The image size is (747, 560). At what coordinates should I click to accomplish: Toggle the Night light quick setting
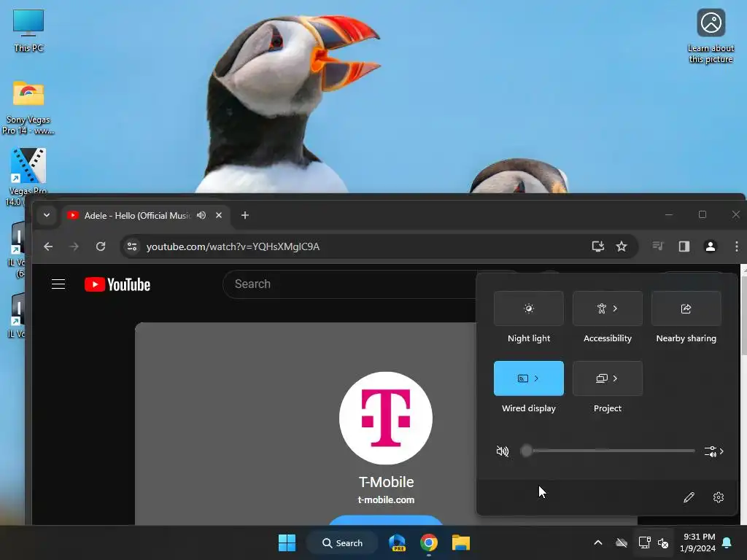tap(528, 308)
